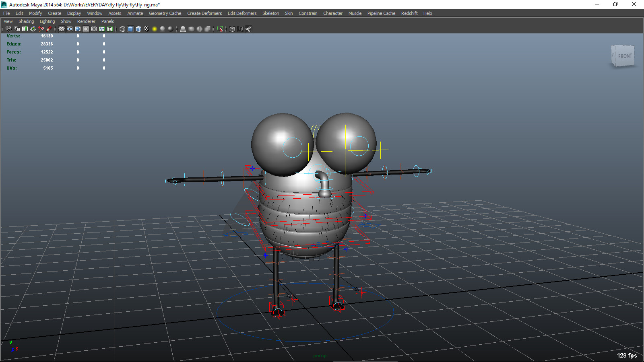The image size is (644, 362).
Task: Open the Panels dropdown menu
Action: pyautogui.click(x=107, y=21)
